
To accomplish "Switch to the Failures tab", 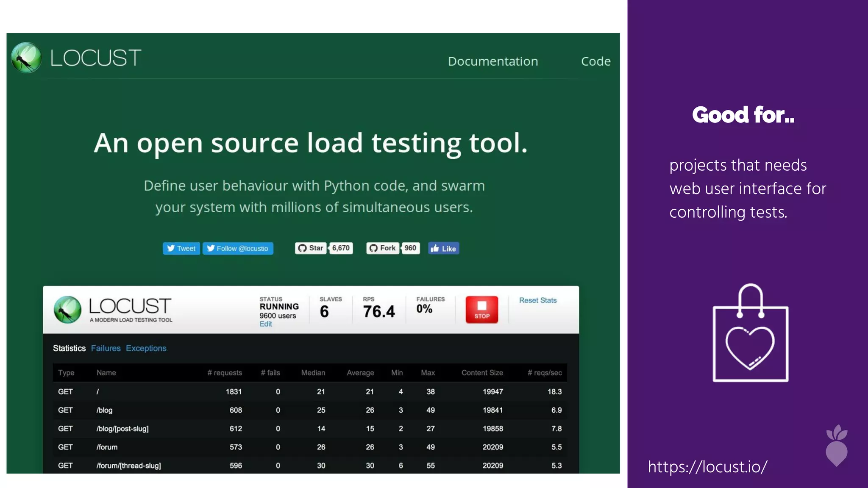I will pos(106,348).
